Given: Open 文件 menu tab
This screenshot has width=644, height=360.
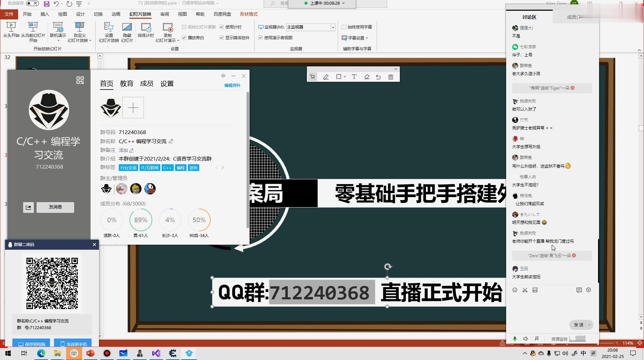Looking at the screenshot, I should pos(9,14).
